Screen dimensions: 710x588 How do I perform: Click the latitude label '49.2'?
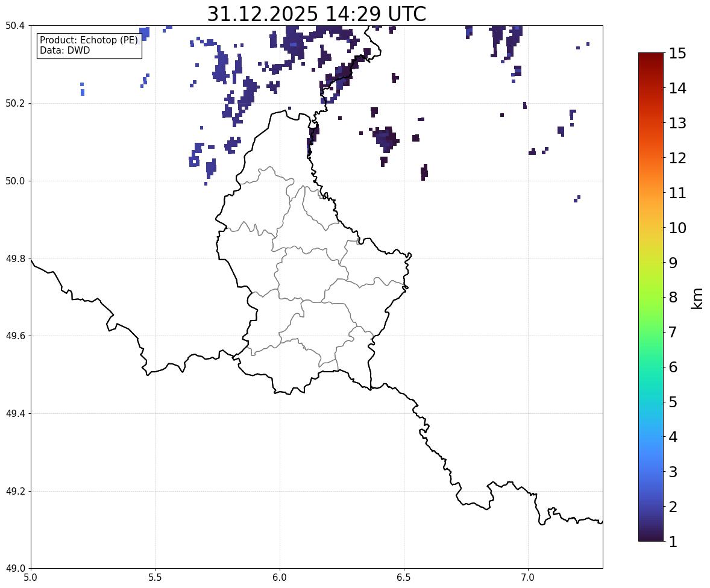click(14, 491)
